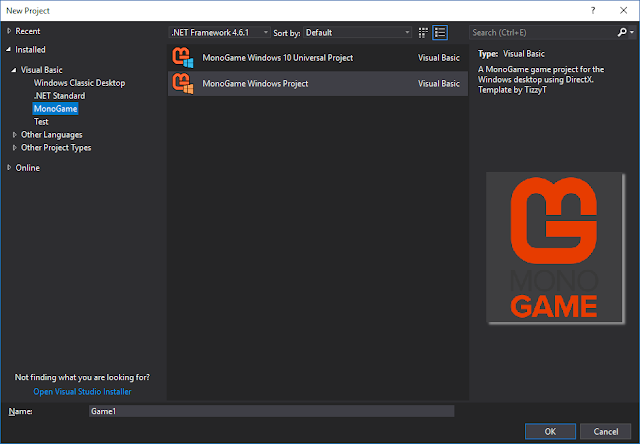Click Visual Basic label of Universal Project row
This screenshot has width=640, height=444.
[x=439, y=58]
